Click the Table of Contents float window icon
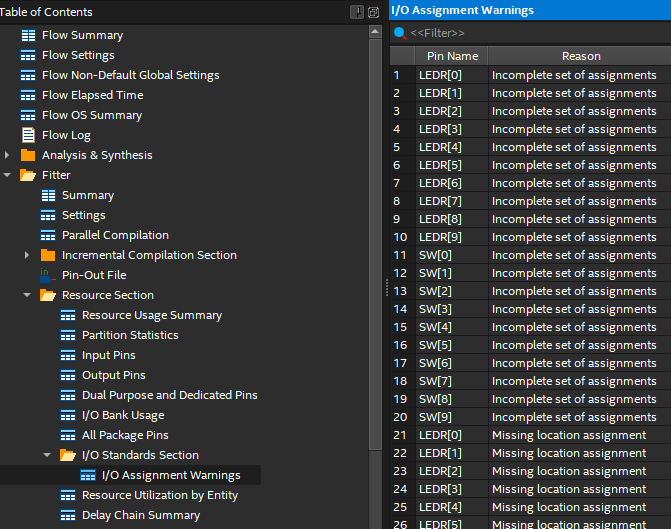 [x=373, y=12]
